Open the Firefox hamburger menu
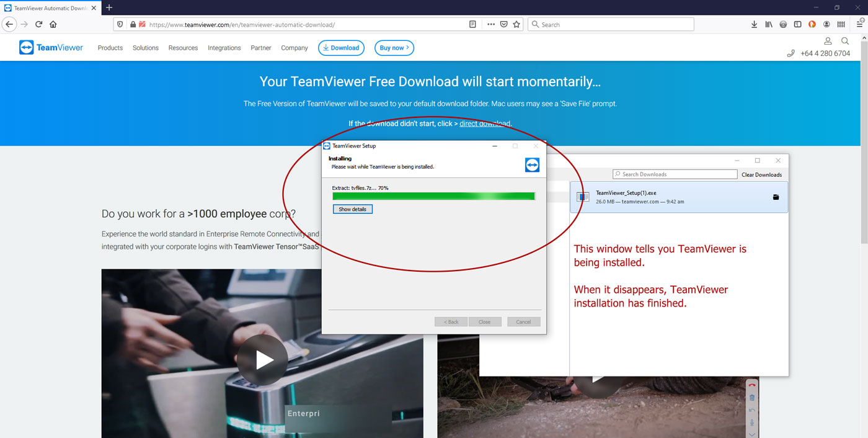 coord(861,24)
